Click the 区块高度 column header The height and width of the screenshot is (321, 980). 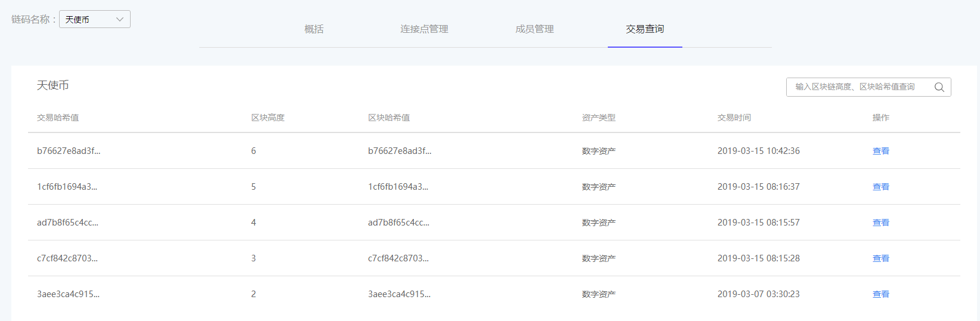pyautogui.click(x=268, y=118)
